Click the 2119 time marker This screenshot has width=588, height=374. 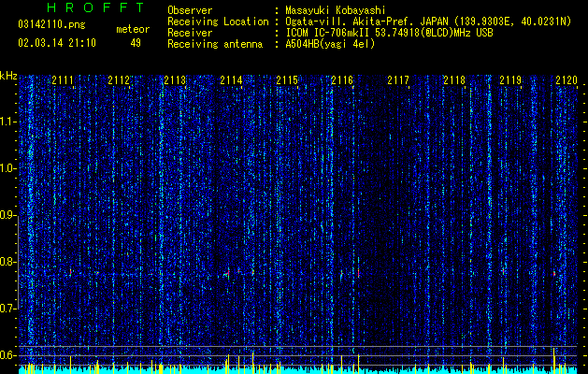[x=510, y=79]
